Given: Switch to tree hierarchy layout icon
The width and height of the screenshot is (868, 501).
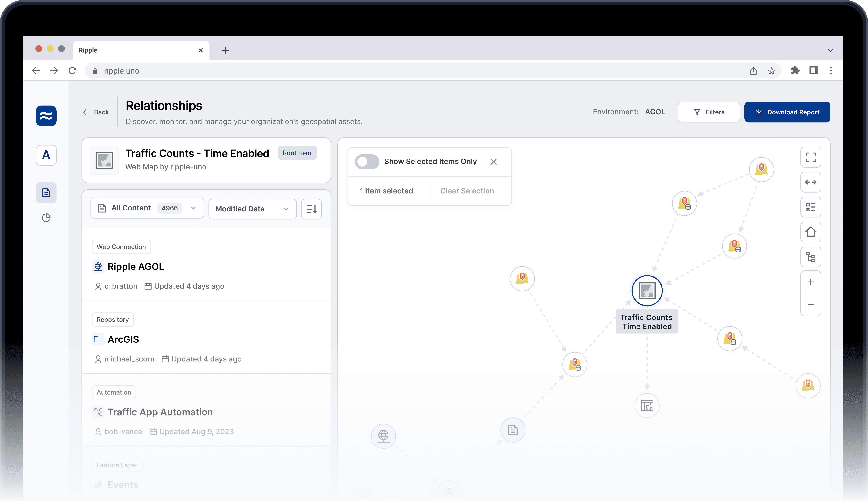Looking at the screenshot, I should pyautogui.click(x=810, y=257).
